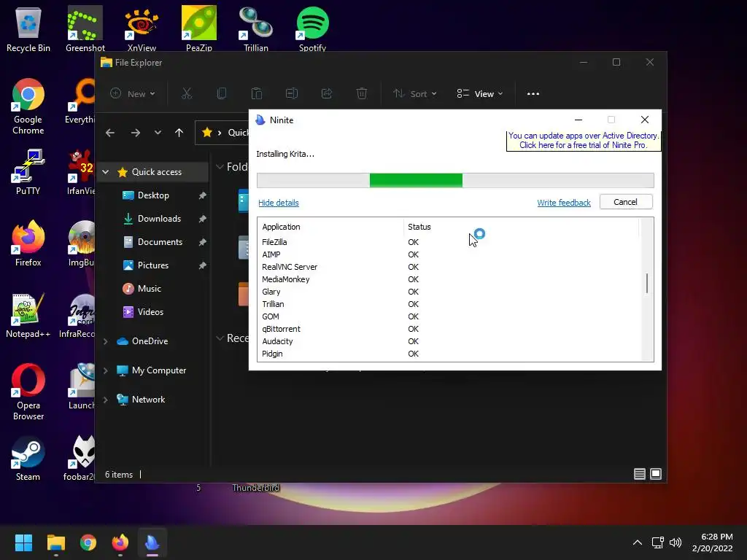The width and height of the screenshot is (747, 560).
Task: Launch Greenshot from the desktop
Action: click(x=85, y=29)
